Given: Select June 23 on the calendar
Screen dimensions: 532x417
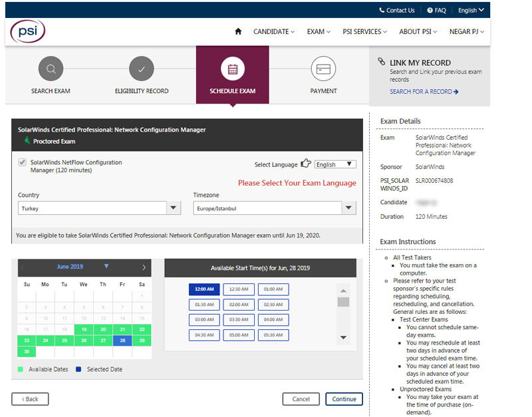Looking at the screenshot, I should pos(27,341).
